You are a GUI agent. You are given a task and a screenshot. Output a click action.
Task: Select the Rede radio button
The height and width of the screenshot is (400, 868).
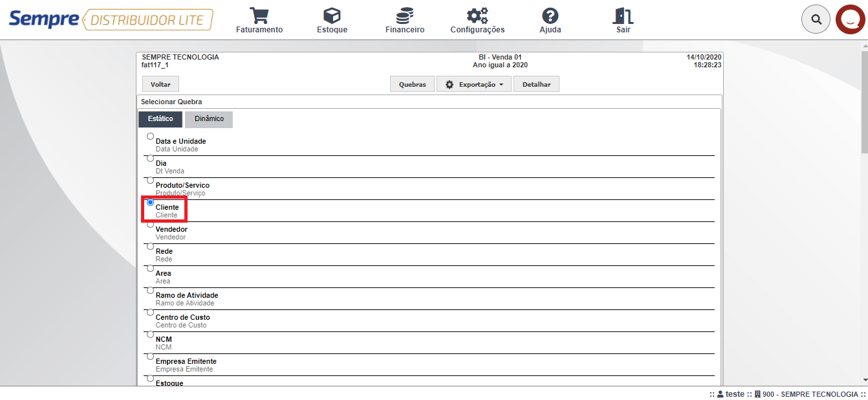150,246
